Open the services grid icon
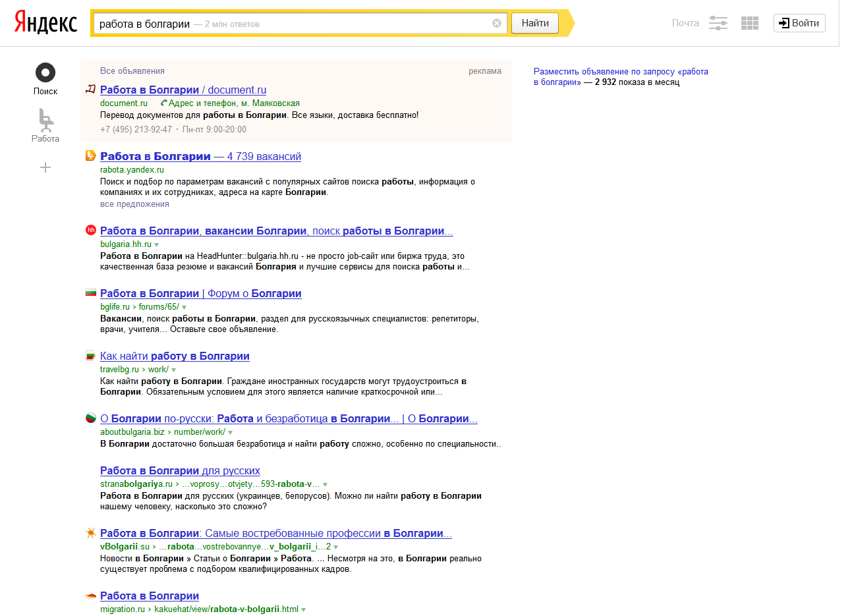Screen dimensions: 850x616 pos(750,23)
